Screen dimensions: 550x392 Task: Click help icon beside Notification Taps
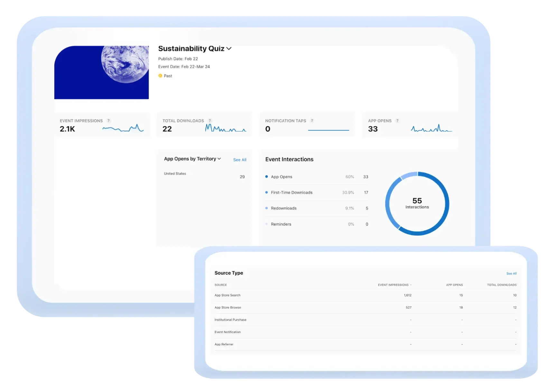312,121
